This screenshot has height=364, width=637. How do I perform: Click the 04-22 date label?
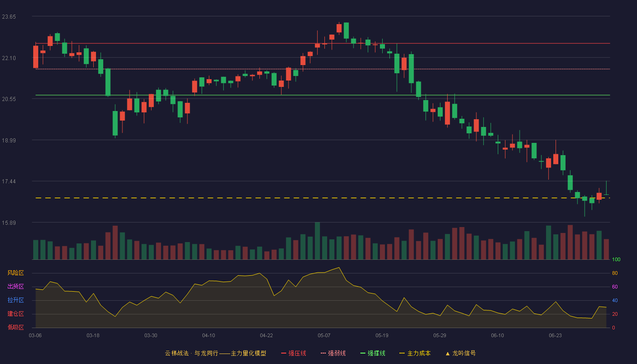pos(266,335)
